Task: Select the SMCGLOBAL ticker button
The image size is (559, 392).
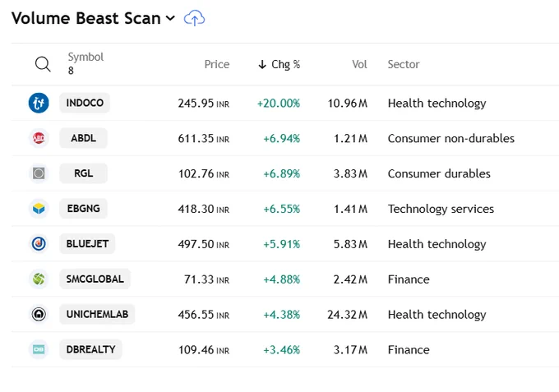Action: click(95, 279)
